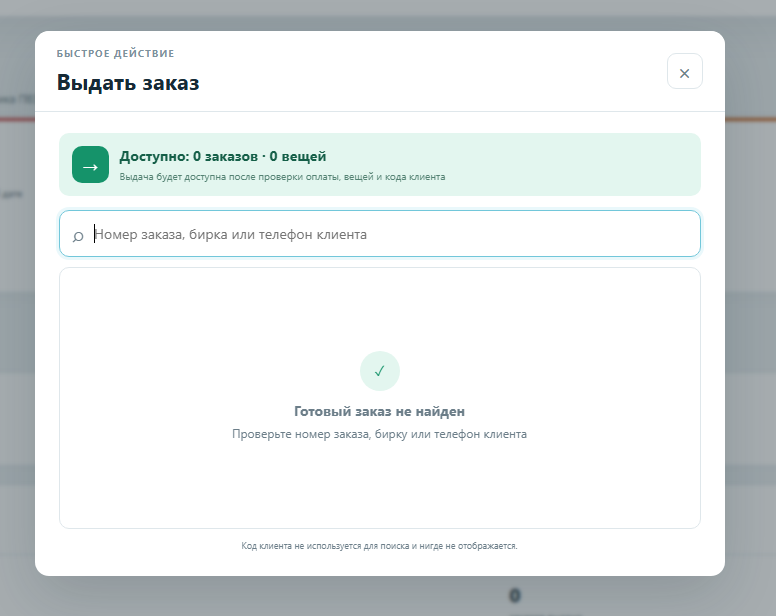
Task: Click text Доступно: 0 заказов · 0 вещей
Action: tap(223, 156)
